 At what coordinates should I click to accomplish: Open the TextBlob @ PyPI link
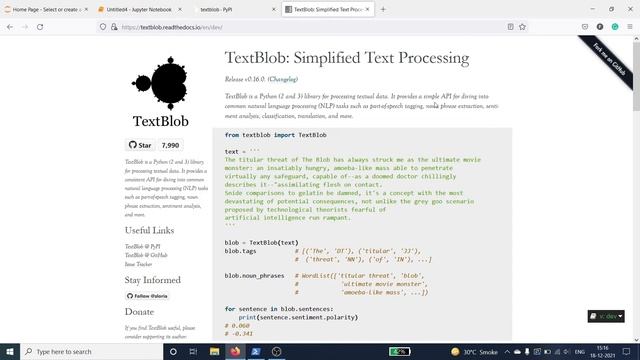tap(142, 247)
